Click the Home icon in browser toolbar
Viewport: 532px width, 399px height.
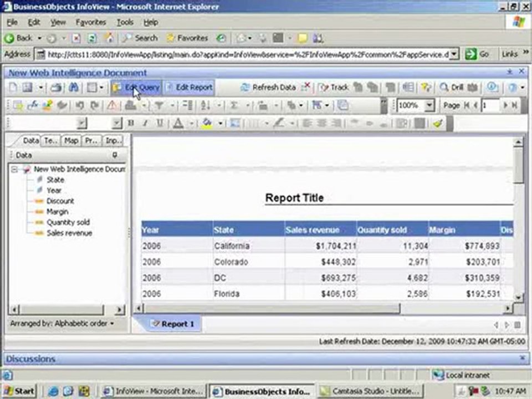109,38
